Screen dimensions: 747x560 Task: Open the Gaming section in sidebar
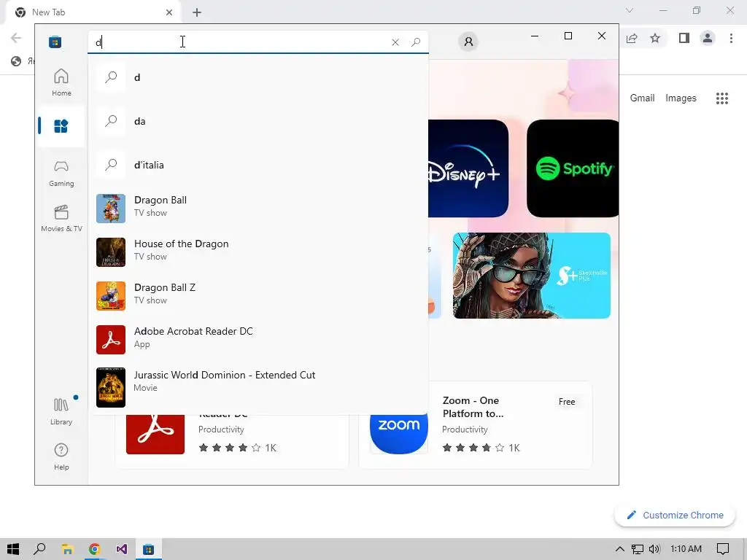(61, 174)
